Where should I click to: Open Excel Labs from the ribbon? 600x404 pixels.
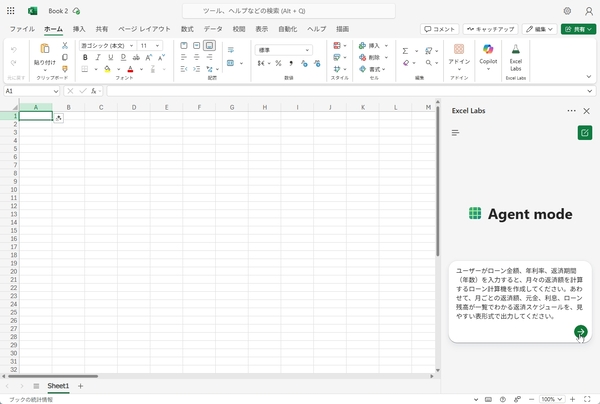tap(516, 54)
